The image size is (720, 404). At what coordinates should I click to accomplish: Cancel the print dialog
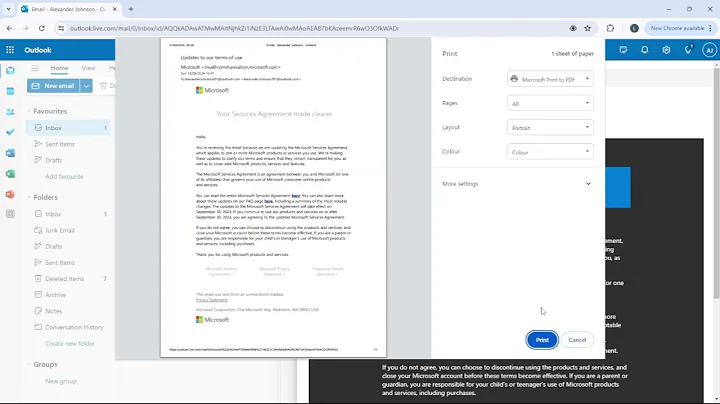[x=577, y=340]
